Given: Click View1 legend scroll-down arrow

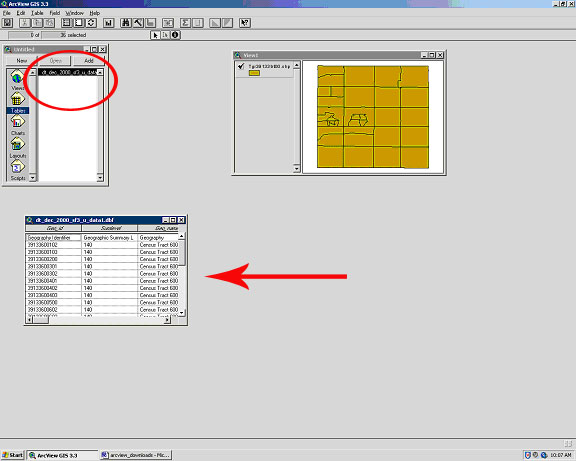Looking at the screenshot, I should [297, 169].
